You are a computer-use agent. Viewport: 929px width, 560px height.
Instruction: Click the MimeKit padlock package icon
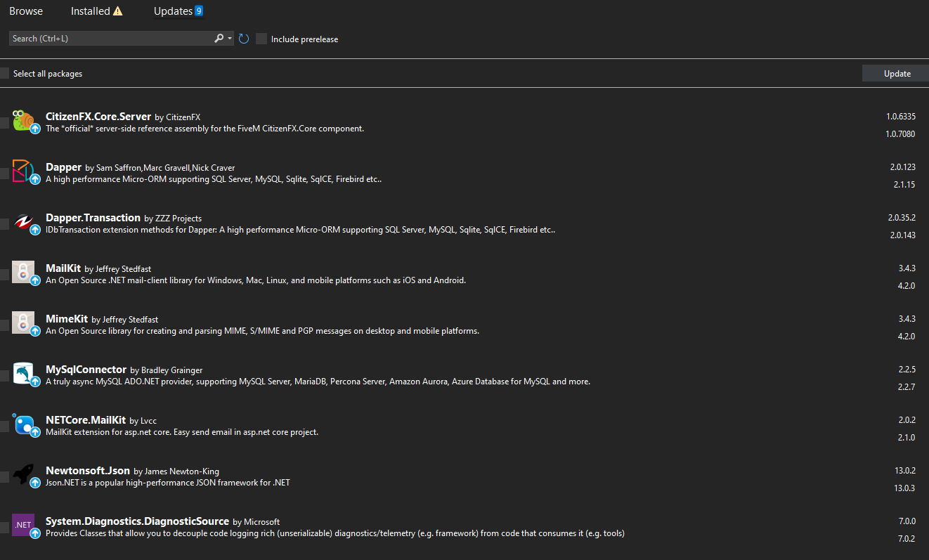(24, 323)
